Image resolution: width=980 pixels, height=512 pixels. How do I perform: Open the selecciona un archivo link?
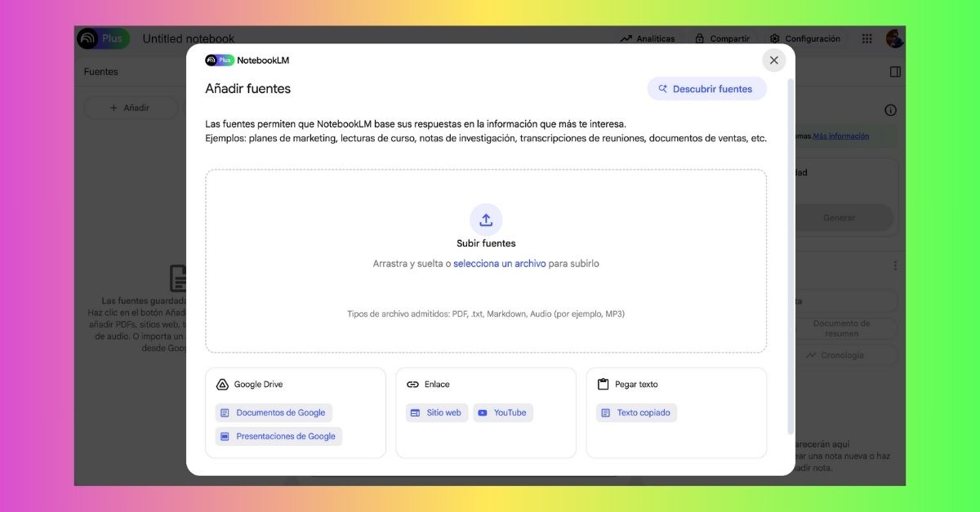tap(500, 264)
